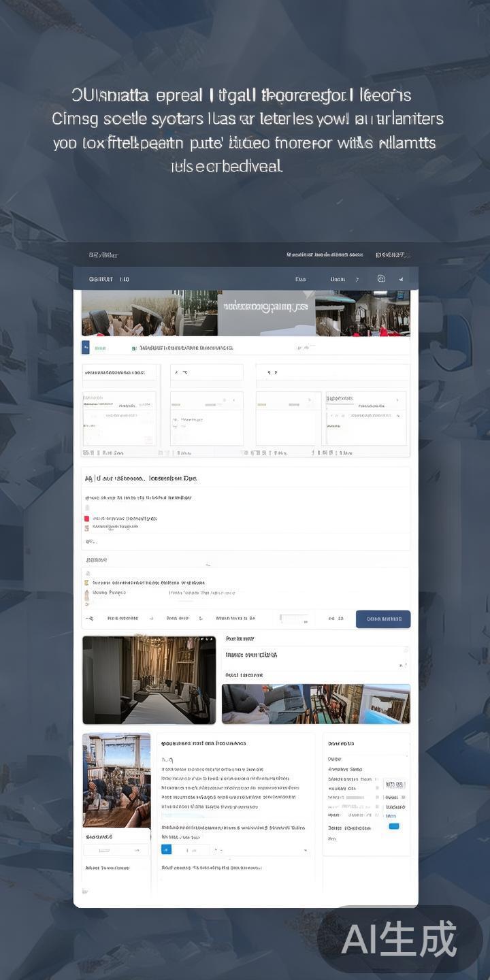Screen dimensions: 490x980
Task: Click the camera icon in the navigation bar
Action: click(x=381, y=279)
